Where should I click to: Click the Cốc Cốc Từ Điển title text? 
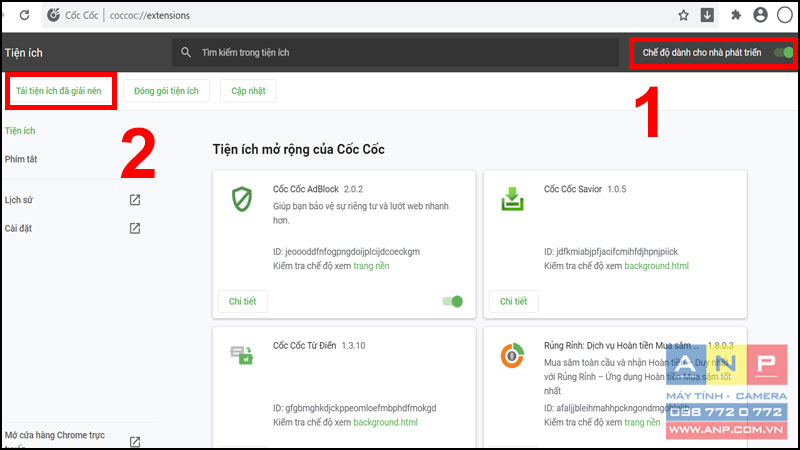[x=305, y=345]
